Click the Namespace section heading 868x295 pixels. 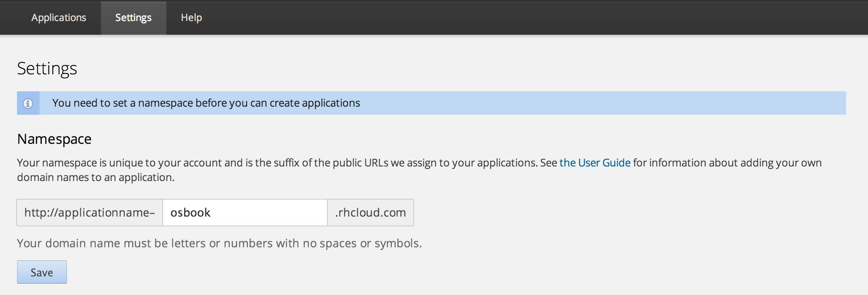[54, 139]
